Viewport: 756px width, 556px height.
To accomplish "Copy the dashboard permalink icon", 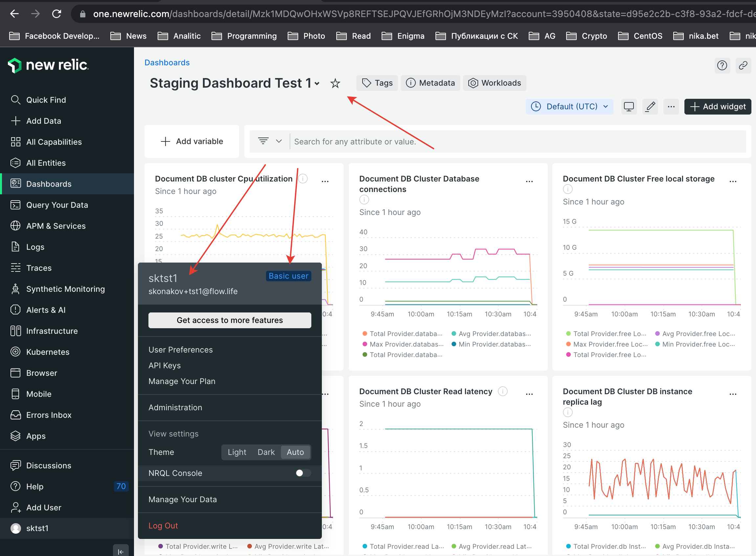I will pyautogui.click(x=743, y=65).
